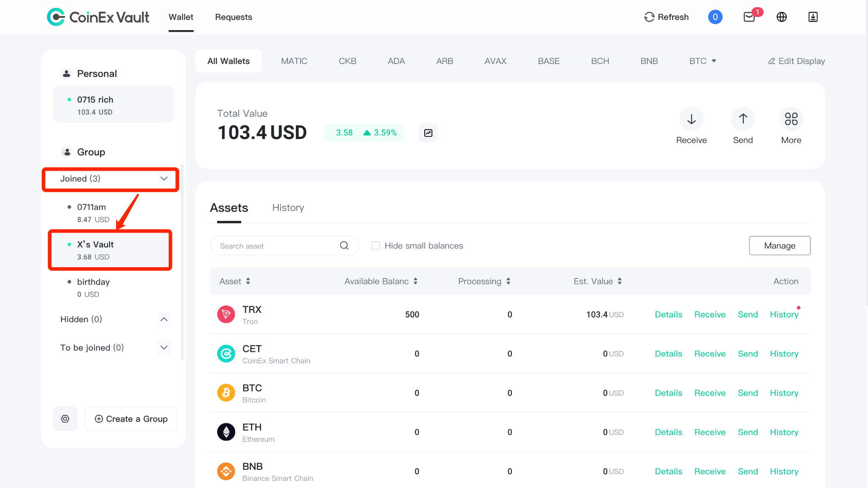Expand the To be joined (0) section

pyautogui.click(x=164, y=348)
